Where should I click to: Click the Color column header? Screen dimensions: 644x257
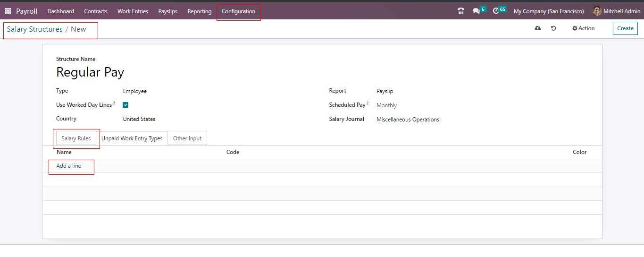pos(580,152)
